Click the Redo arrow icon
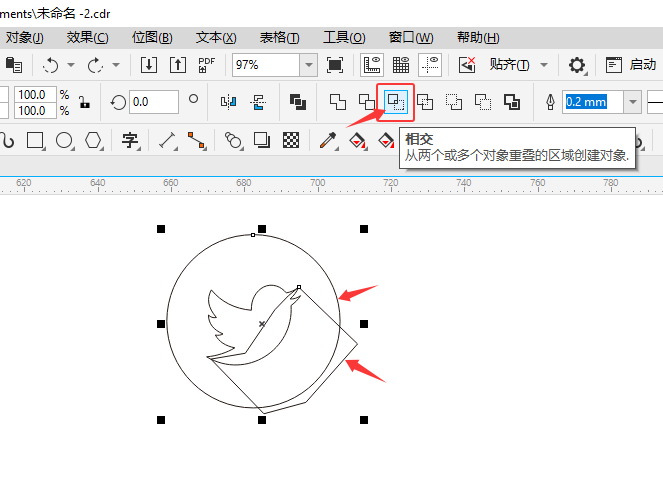663x501 pixels. [x=95, y=65]
